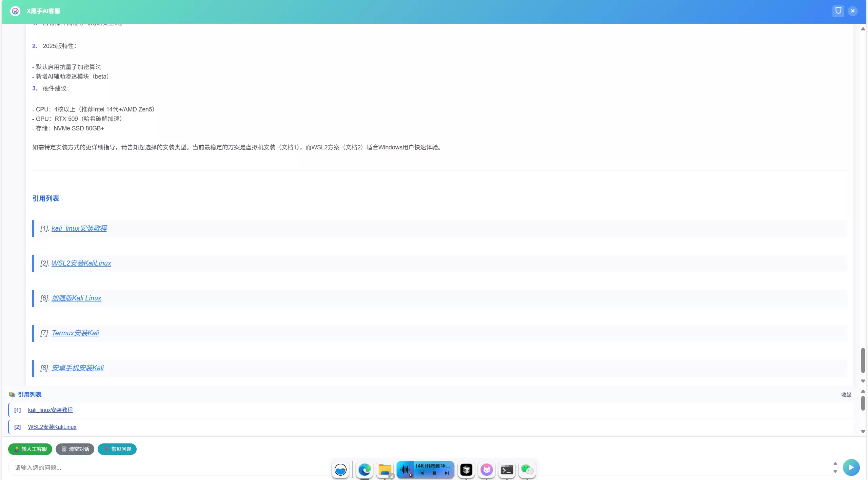Click the 转人工客服 button
Image resolution: width=868 pixels, height=480 pixels.
(x=30, y=449)
